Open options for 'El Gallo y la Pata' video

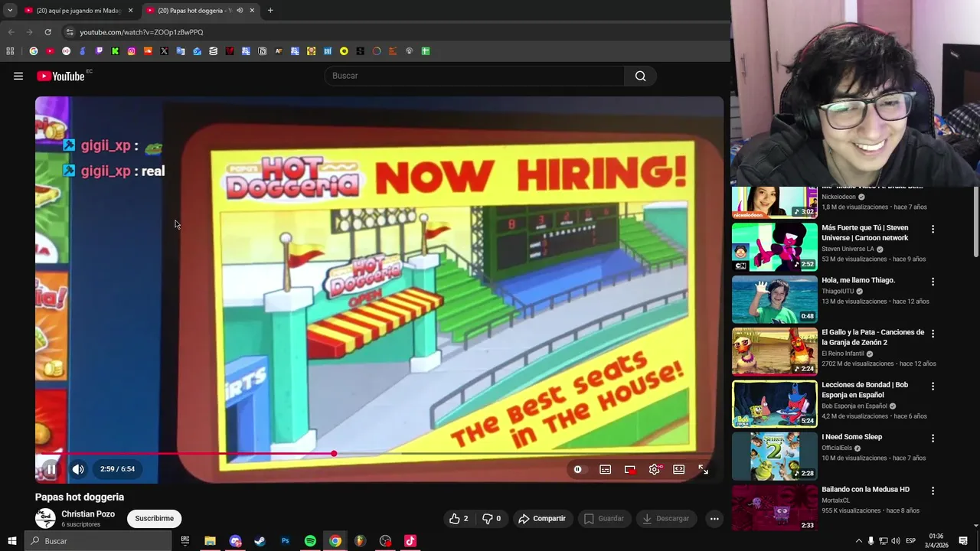pos(933,334)
